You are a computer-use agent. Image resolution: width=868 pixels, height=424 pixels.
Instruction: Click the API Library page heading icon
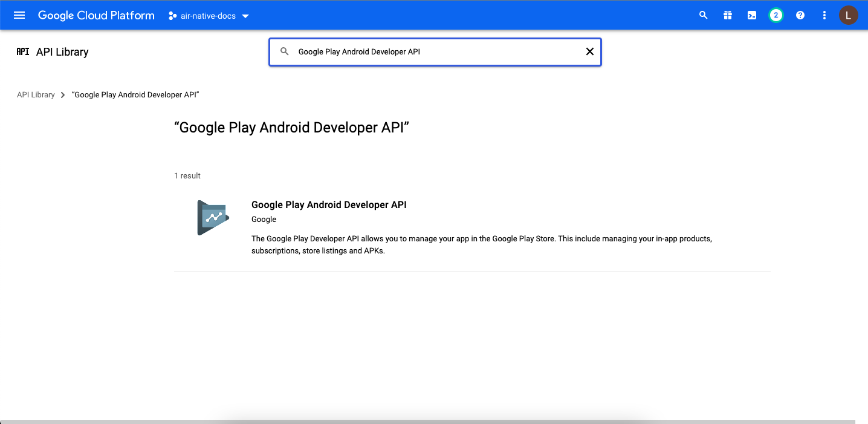(x=23, y=52)
